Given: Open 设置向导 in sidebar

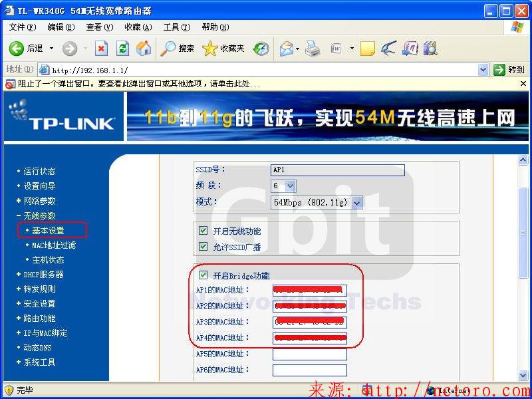Looking at the screenshot, I should point(39,186).
